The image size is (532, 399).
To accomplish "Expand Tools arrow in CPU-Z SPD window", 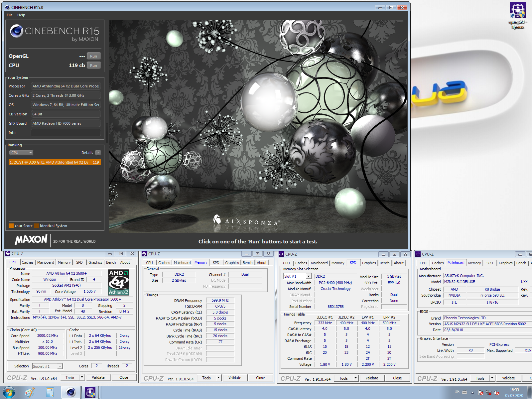I will pos(355,378).
